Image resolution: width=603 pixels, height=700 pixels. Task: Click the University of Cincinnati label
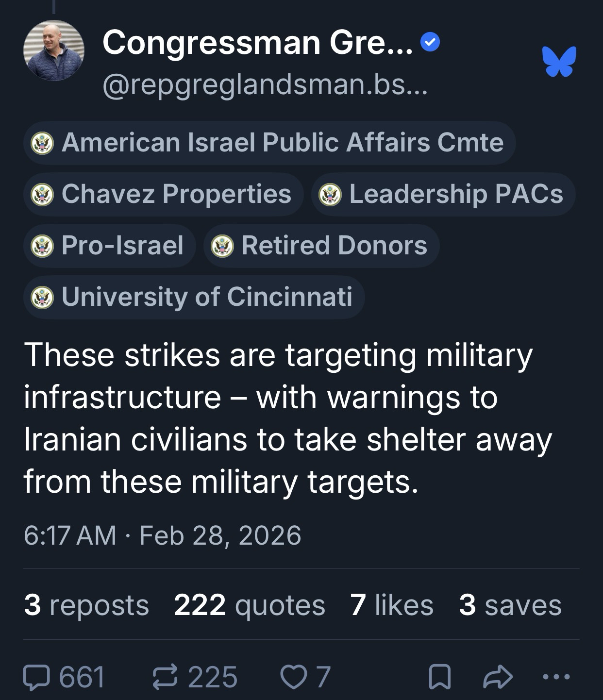(194, 297)
